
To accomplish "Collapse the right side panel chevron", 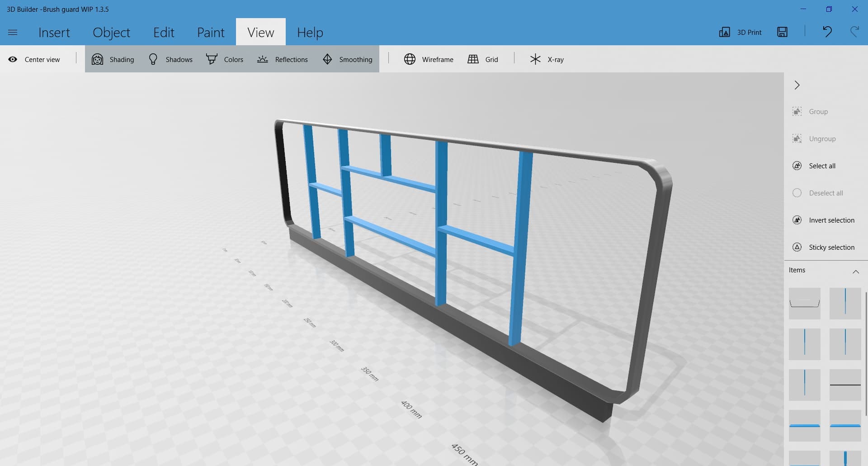I will tap(797, 85).
